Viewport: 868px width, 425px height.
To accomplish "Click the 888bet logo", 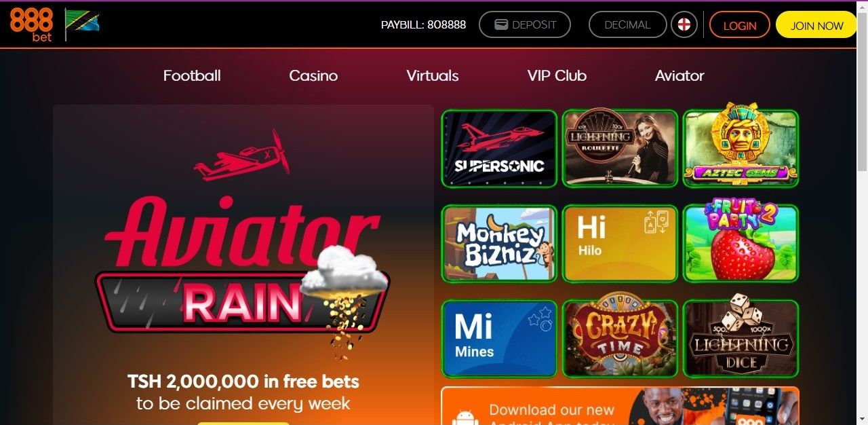I will point(31,25).
